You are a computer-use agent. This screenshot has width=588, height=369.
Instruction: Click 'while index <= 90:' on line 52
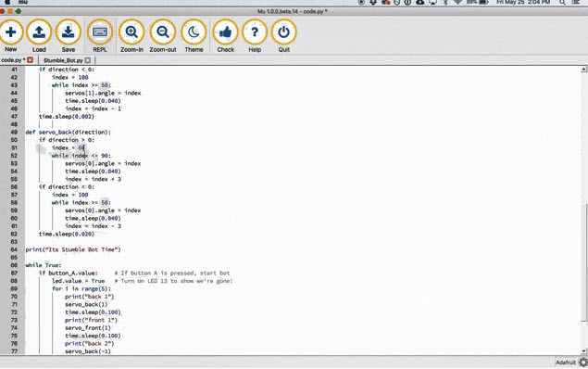tap(81, 156)
